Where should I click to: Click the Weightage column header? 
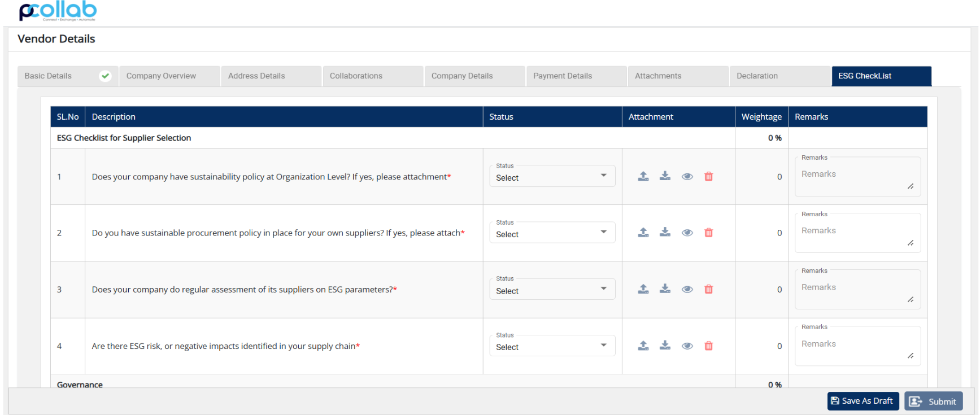(x=761, y=117)
